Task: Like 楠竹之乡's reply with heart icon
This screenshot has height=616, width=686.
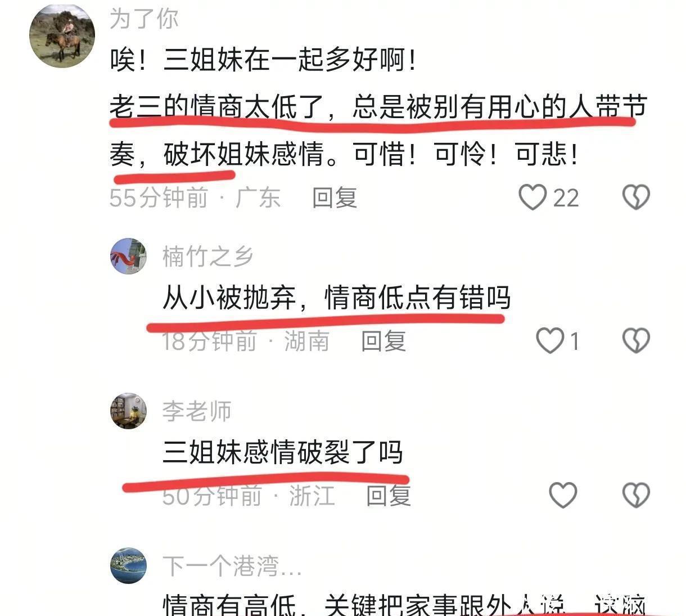Action: 549,341
